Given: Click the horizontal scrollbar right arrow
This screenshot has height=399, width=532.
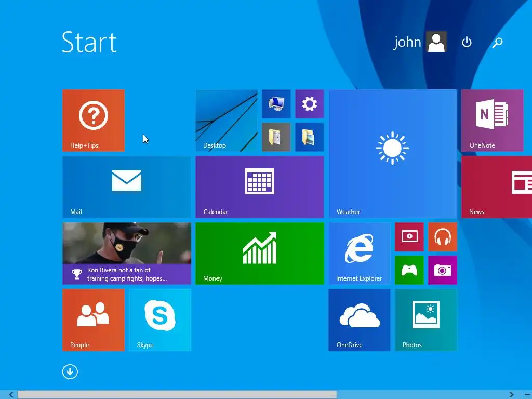Looking at the screenshot, I should point(511,395).
